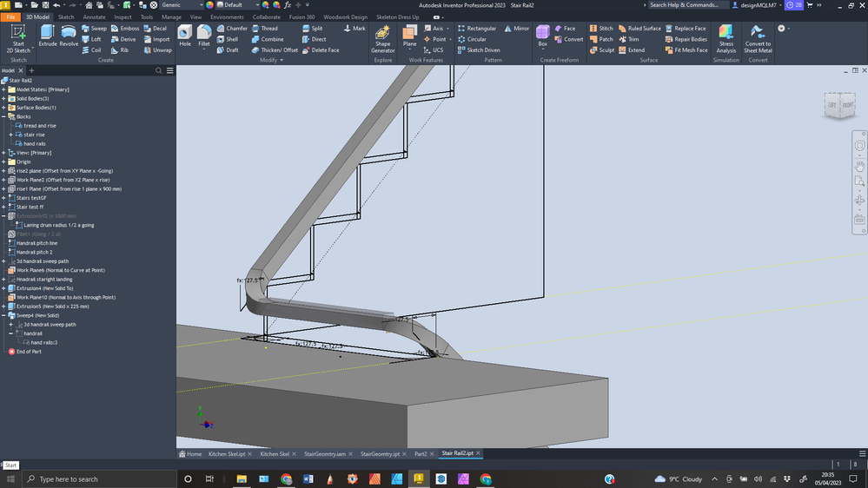The height and width of the screenshot is (488, 868).
Task: Search the model browser
Action: [x=158, y=71]
